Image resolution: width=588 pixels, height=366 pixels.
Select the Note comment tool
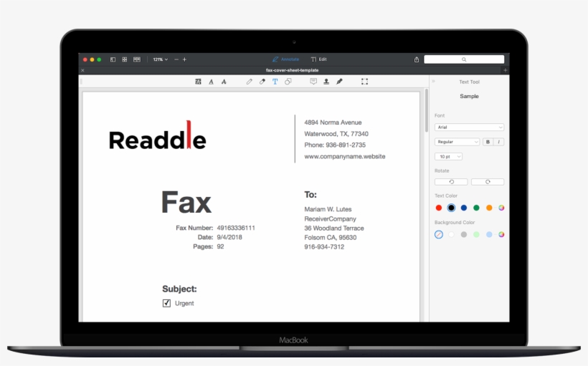(313, 82)
